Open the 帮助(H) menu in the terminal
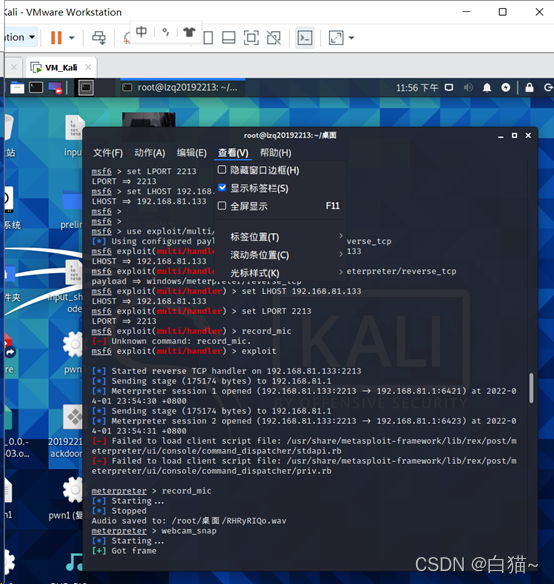554x584 pixels. [x=276, y=153]
